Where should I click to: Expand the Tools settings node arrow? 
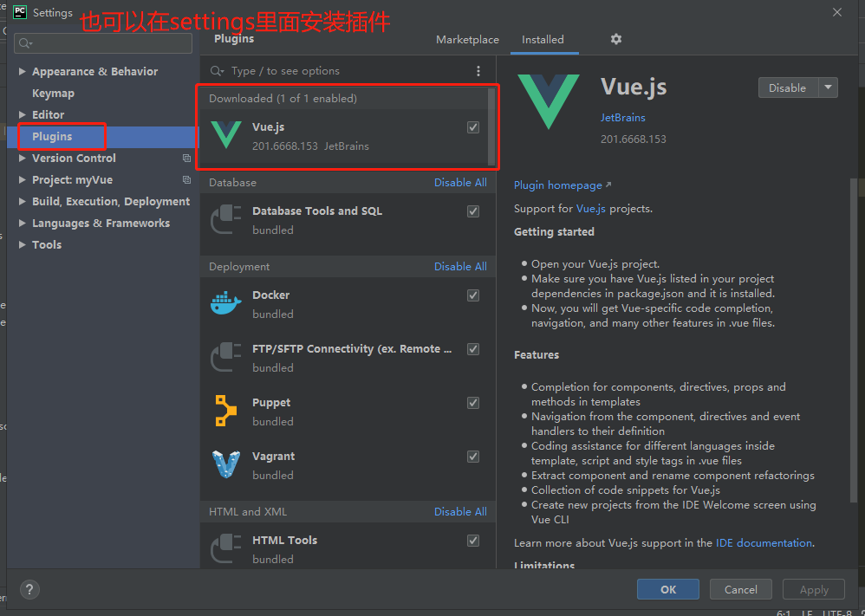22,245
